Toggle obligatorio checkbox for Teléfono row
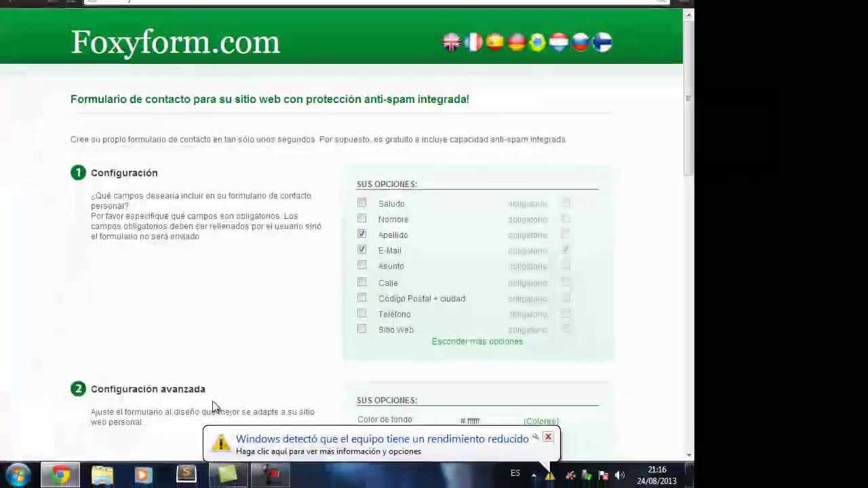This screenshot has height=488, width=868. coord(566,314)
